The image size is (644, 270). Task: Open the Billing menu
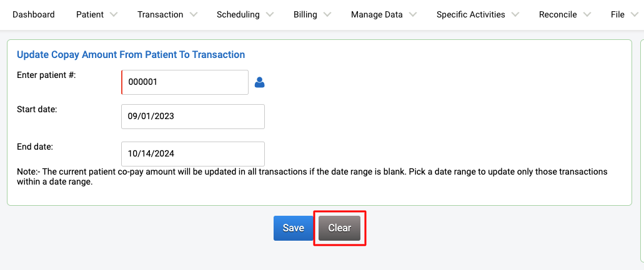(x=305, y=15)
